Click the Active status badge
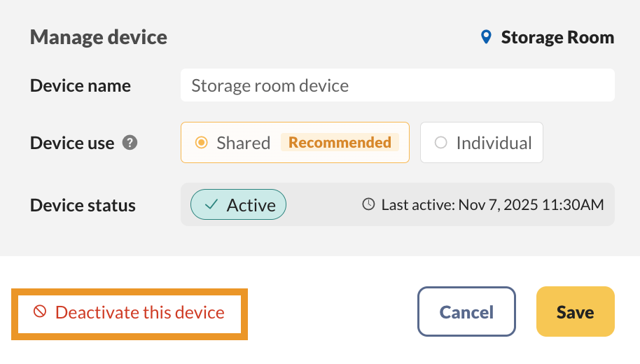 tap(238, 204)
